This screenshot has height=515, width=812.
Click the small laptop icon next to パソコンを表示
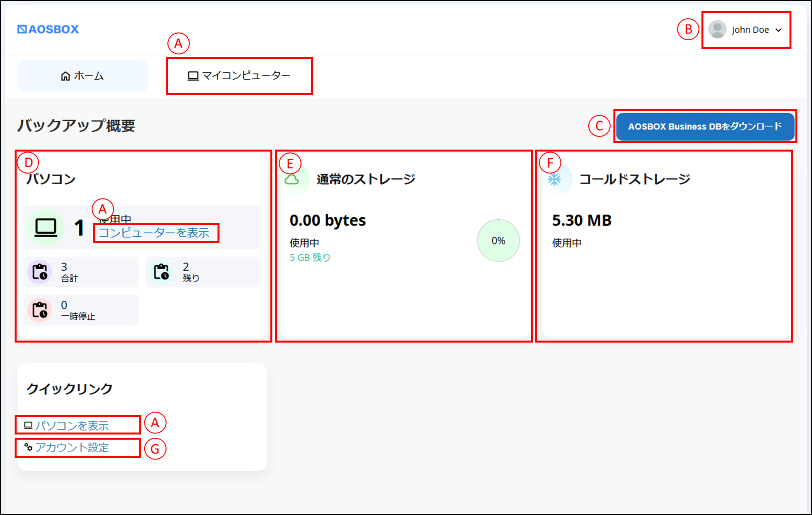pos(28,425)
